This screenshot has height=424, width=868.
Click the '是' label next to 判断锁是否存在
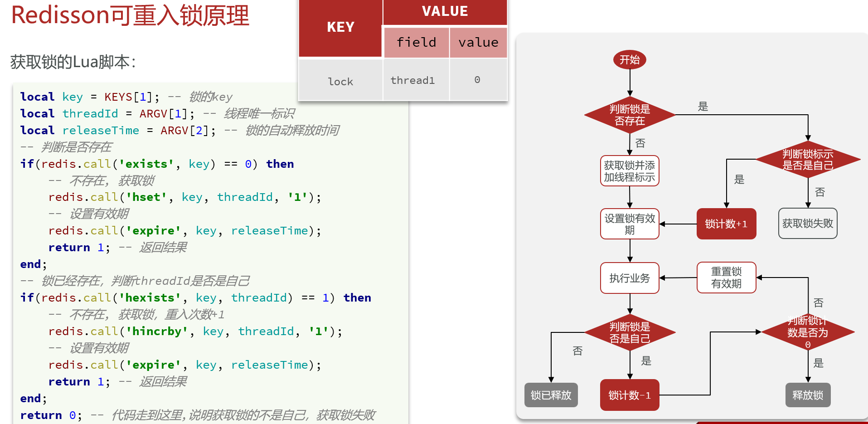[x=703, y=107]
